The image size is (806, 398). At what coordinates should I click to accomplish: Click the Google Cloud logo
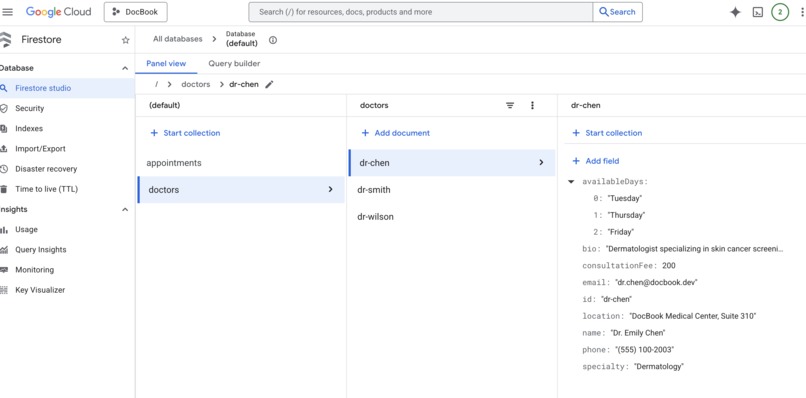[x=58, y=12]
